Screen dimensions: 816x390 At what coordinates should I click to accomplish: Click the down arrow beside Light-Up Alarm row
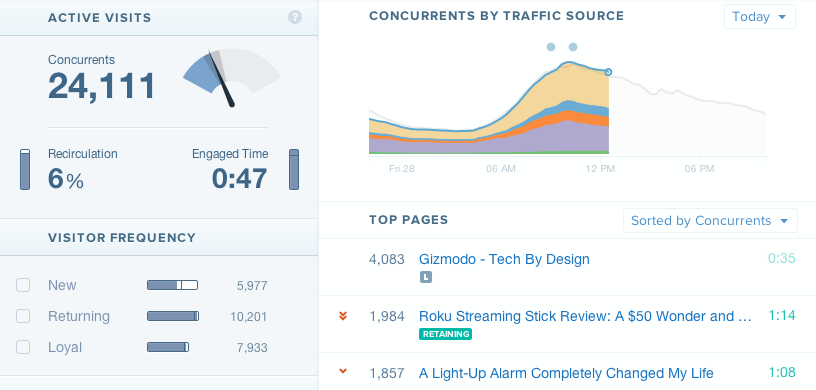tap(342, 371)
